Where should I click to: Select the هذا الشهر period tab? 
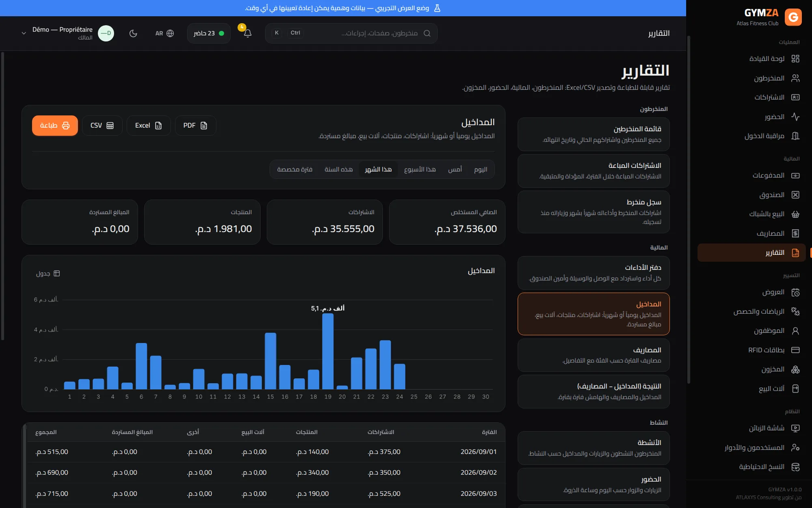click(x=378, y=169)
